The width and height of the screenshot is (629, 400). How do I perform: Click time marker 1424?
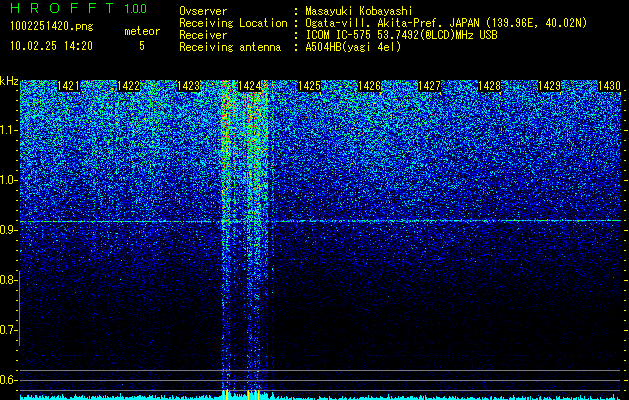pos(249,86)
